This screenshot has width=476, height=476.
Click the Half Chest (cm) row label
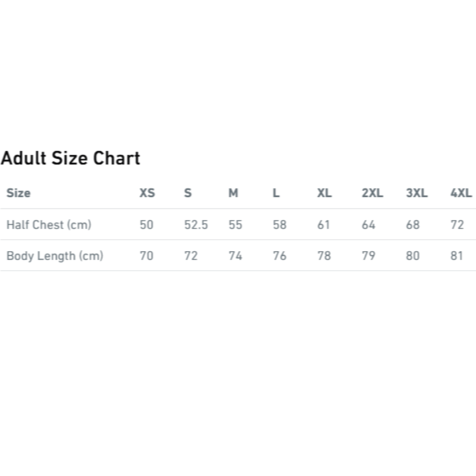tap(49, 225)
